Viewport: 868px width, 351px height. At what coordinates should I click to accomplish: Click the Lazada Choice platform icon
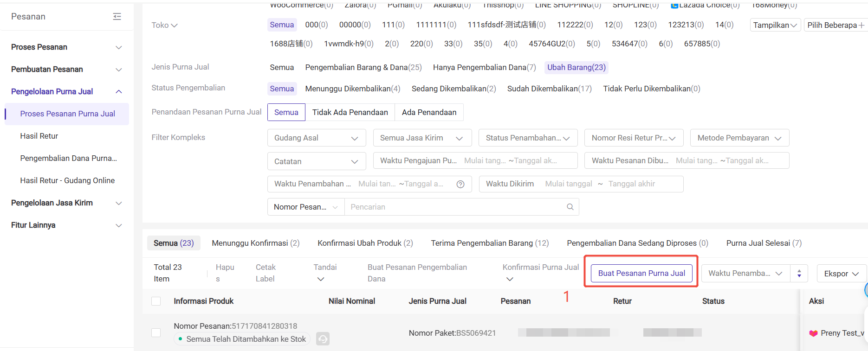(674, 6)
